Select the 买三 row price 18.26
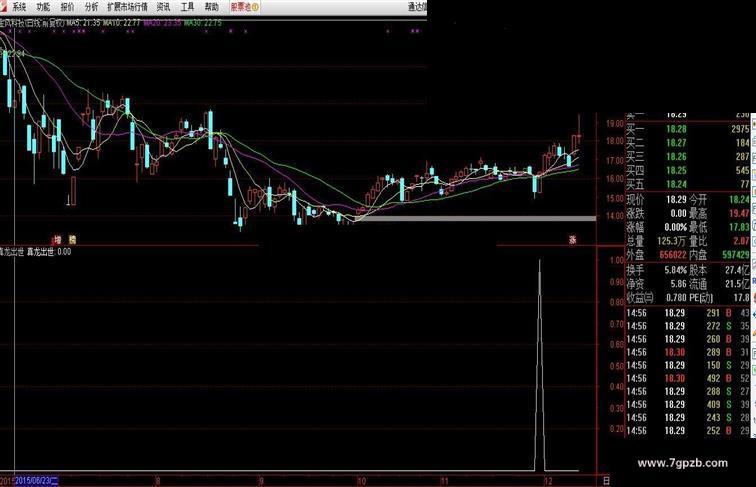The height and width of the screenshot is (487, 756). pos(676,157)
